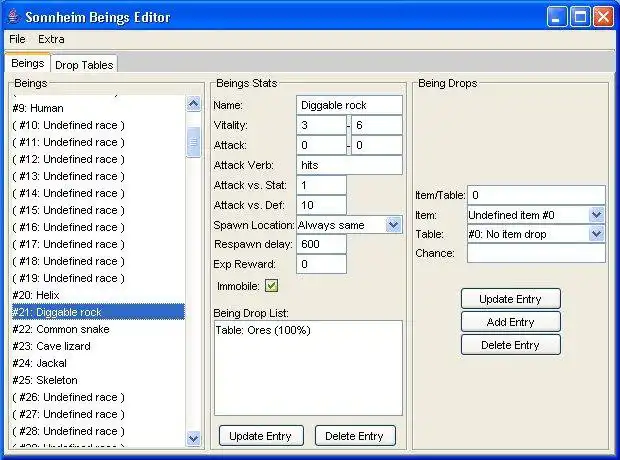Viewport: 620px width, 460px height.
Task: Select '( #18: Undefined race )' row
Action: 98,261
